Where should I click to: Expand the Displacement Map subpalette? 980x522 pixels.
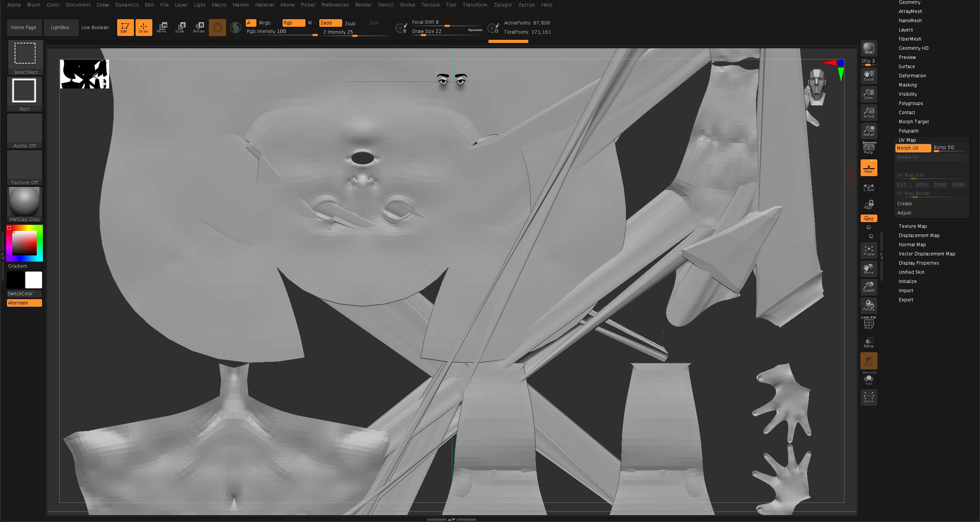(x=919, y=236)
